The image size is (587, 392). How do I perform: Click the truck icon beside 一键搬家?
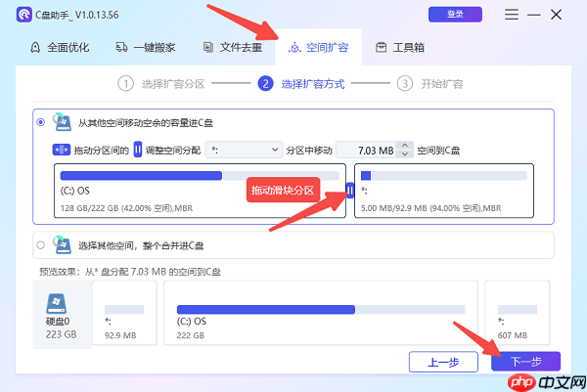[x=121, y=48]
